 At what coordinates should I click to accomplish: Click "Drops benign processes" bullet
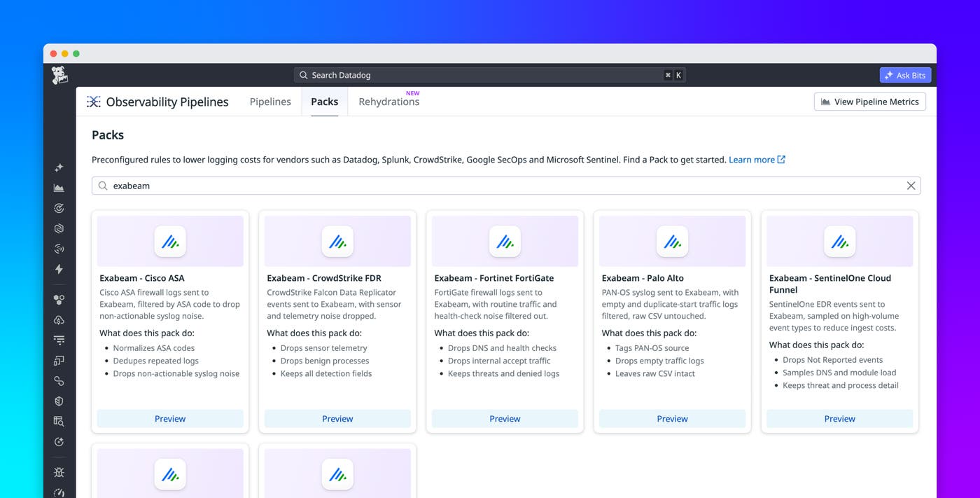(325, 361)
